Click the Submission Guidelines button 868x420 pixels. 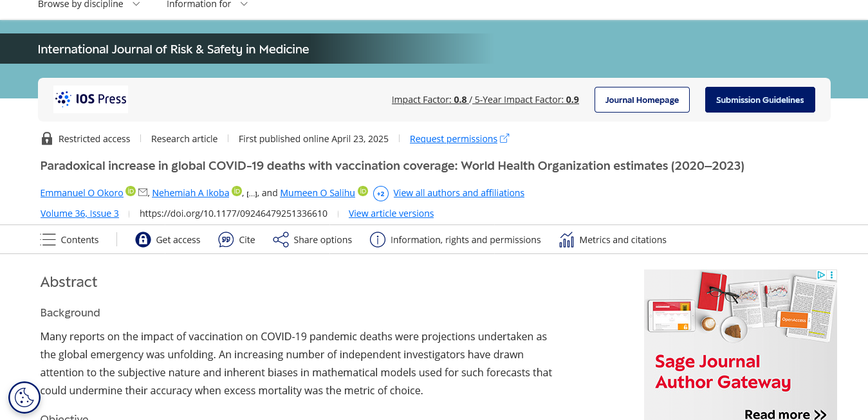760,100
